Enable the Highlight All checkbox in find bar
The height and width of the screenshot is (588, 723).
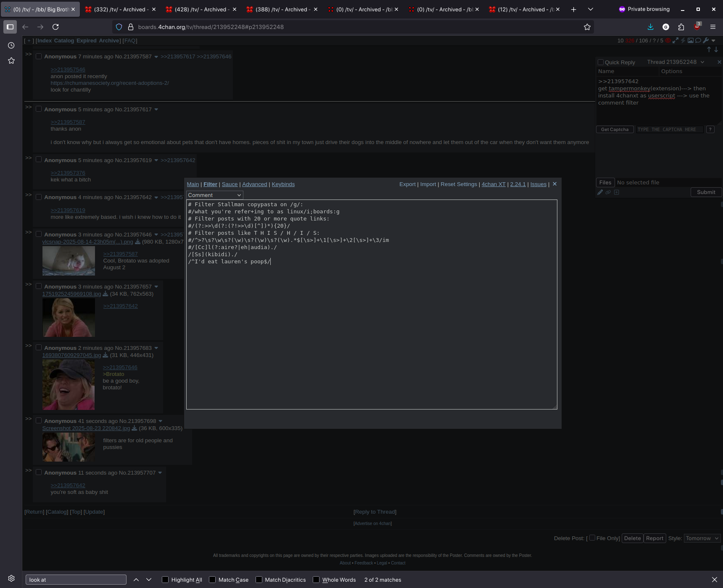tap(165, 580)
